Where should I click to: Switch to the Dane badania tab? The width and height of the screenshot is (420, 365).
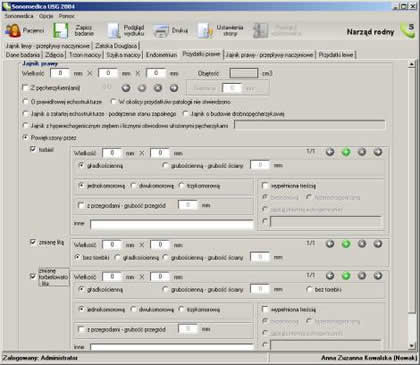pos(23,55)
